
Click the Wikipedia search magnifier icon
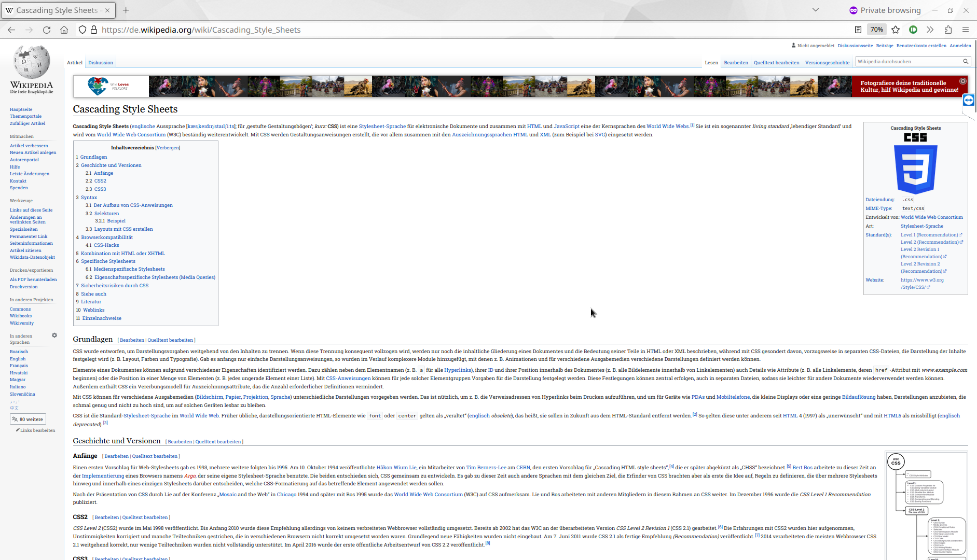pyautogui.click(x=966, y=62)
